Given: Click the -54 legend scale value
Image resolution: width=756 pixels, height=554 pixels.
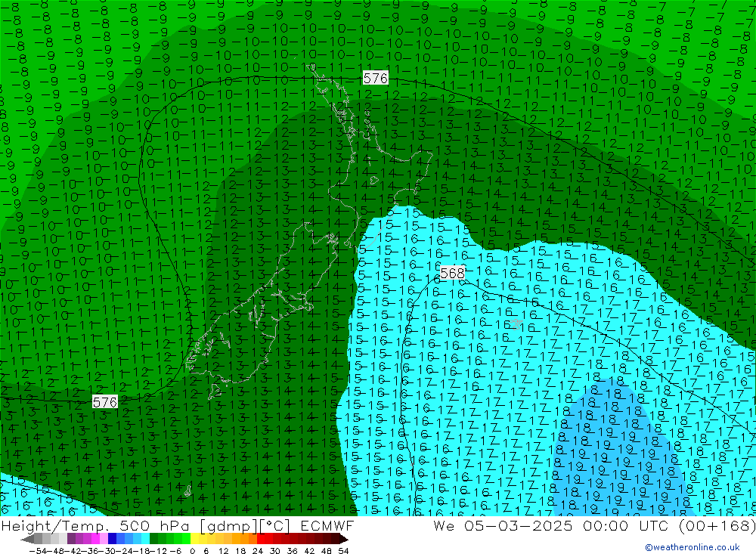Looking at the screenshot, I should coord(38,551).
